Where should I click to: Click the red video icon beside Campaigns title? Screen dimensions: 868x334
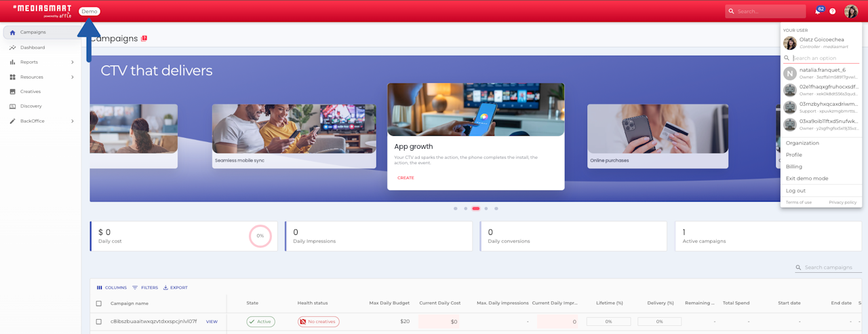[144, 39]
